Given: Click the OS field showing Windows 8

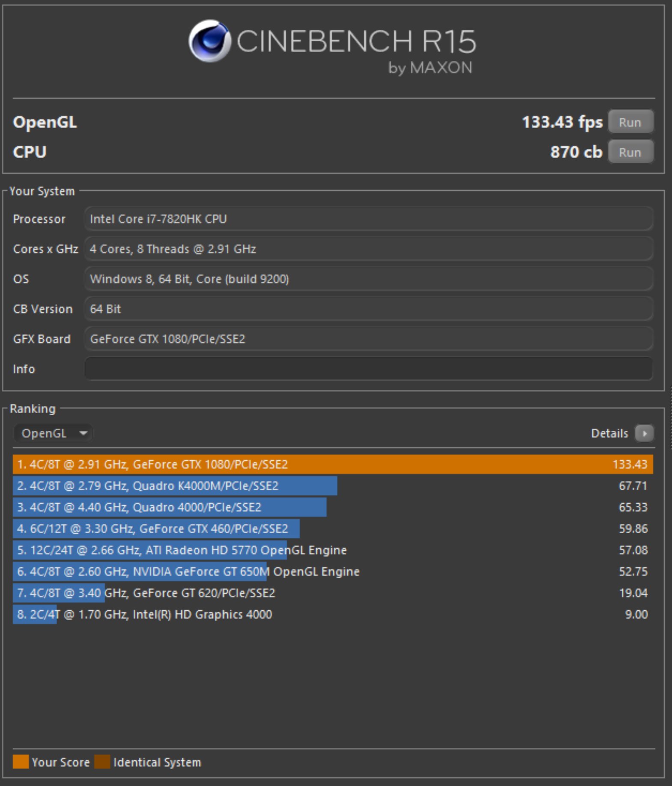Looking at the screenshot, I should [369, 279].
